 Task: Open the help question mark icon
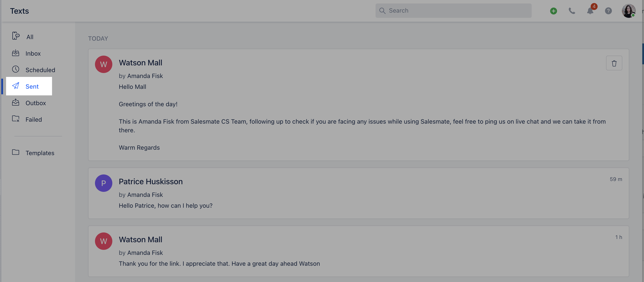[608, 11]
